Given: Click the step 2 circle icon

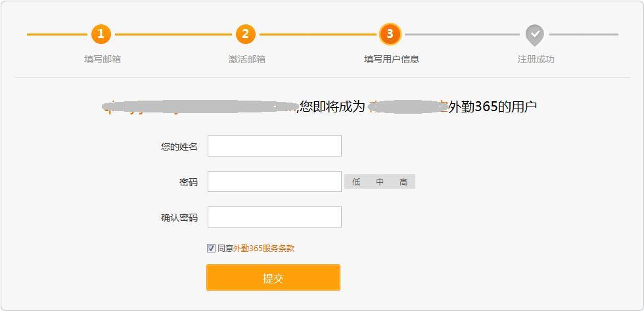Looking at the screenshot, I should (245, 34).
